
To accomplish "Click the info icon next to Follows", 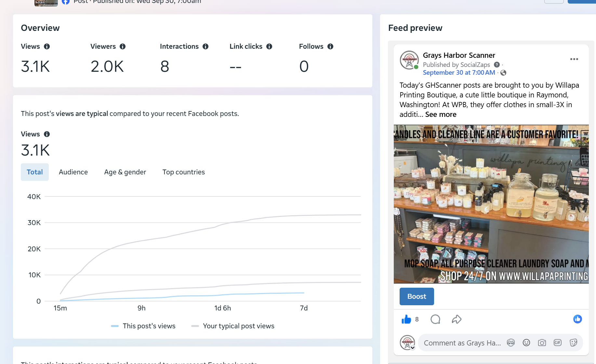I will click(330, 46).
